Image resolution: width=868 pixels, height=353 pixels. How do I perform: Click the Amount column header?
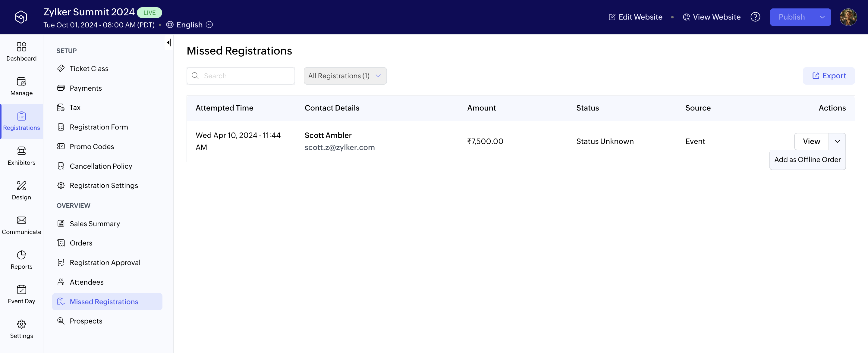482,108
